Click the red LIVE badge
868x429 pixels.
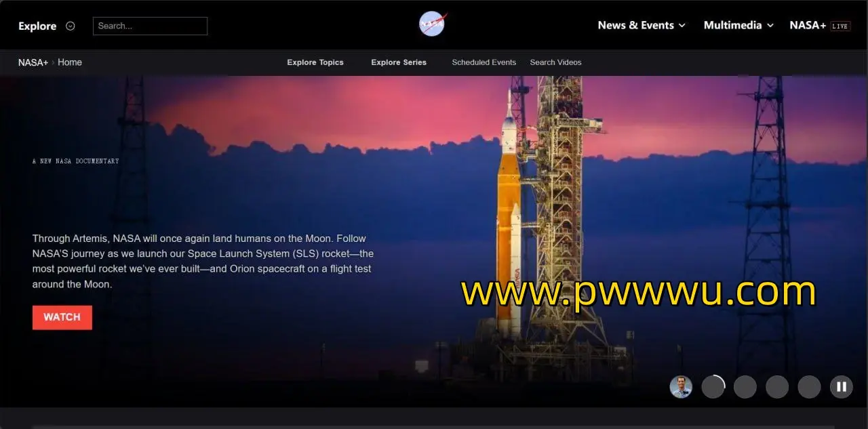840,26
